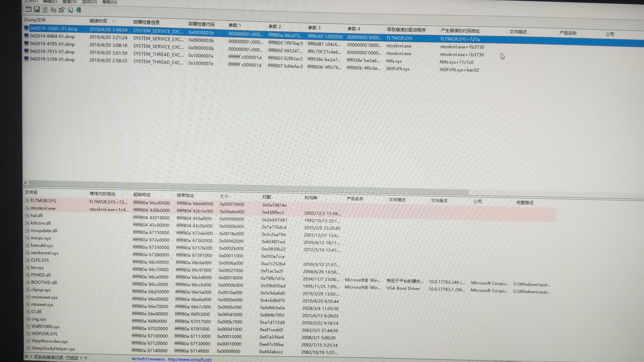Click the horizontal scrollbar left arrow
644x362 pixels.
pos(25,183)
